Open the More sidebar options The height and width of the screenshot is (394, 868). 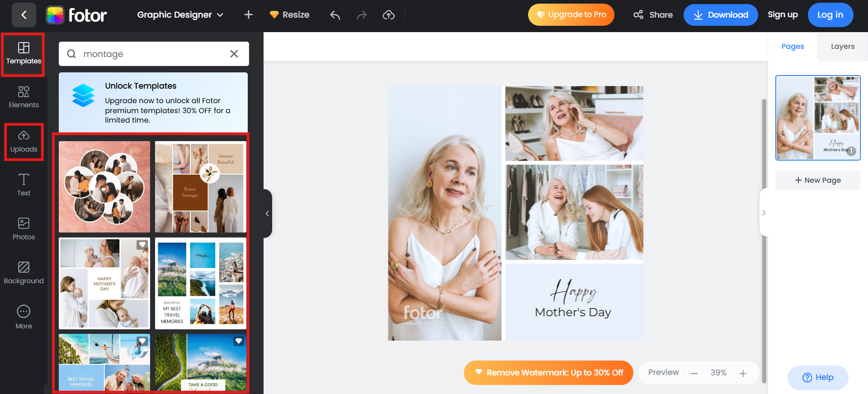click(24, 317)
